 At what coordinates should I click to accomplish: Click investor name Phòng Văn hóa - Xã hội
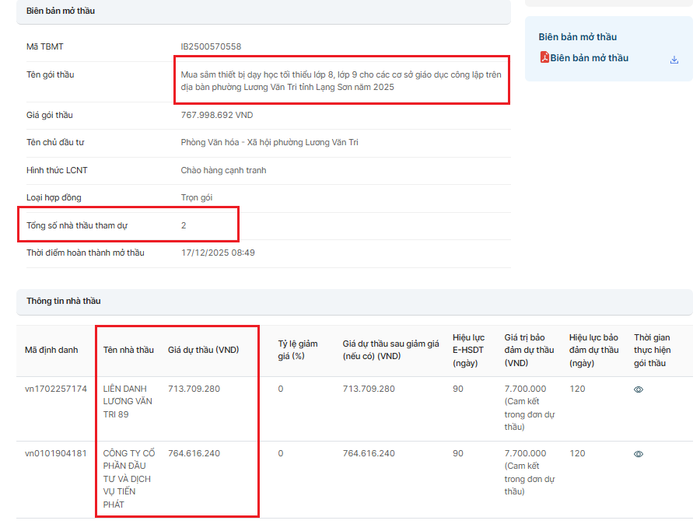269,143
